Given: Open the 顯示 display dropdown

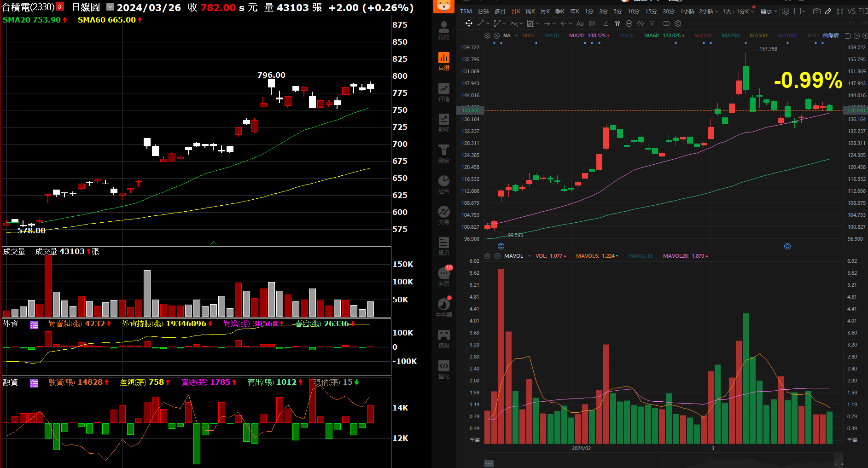Looking at the screenshot, I should click(x=769, y=11).
